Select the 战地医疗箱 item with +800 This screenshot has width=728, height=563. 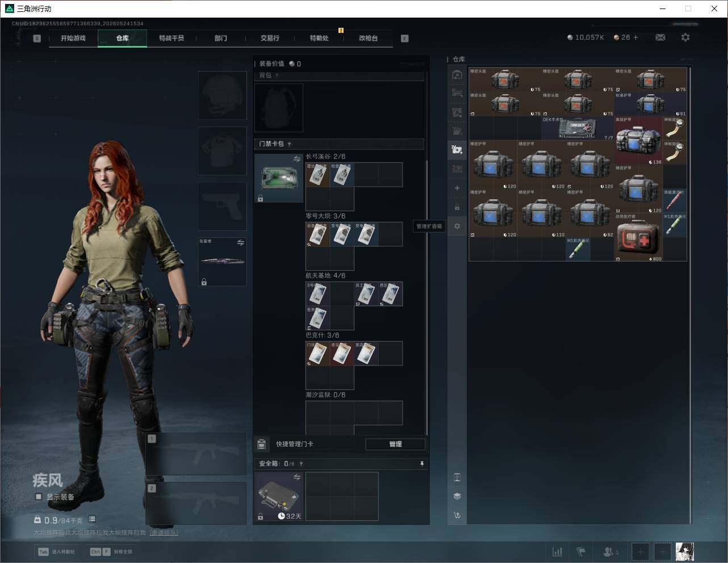(x=639, y=237)
